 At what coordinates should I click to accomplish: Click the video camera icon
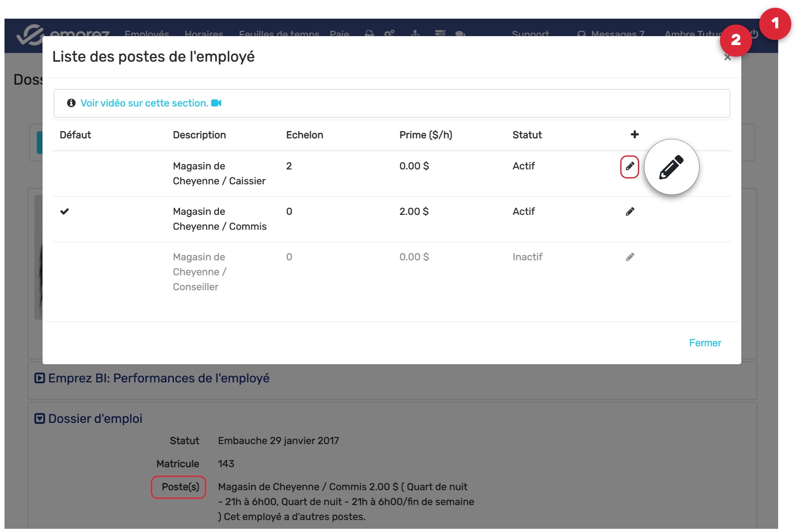pos(216,103)
